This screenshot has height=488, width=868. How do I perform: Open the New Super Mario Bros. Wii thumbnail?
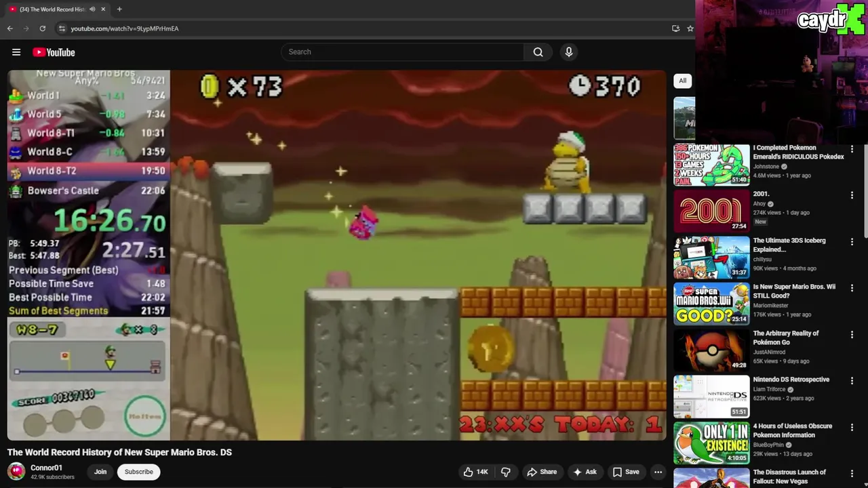click(711, 304)
